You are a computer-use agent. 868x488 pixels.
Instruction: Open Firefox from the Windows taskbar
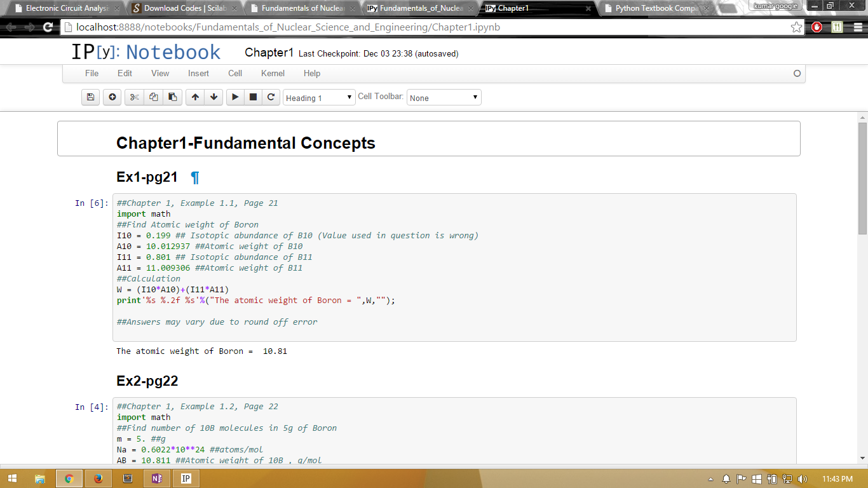pyautogui.click(x=98, y=478)
